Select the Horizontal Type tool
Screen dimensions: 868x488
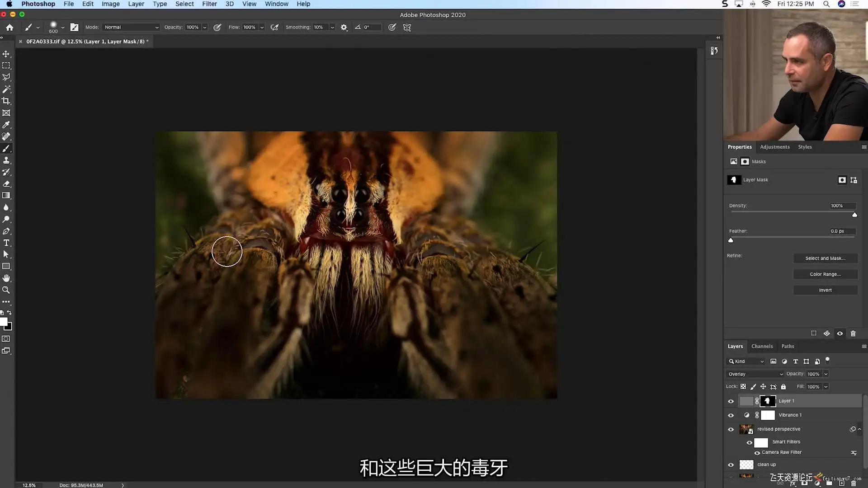coord(6,243)
